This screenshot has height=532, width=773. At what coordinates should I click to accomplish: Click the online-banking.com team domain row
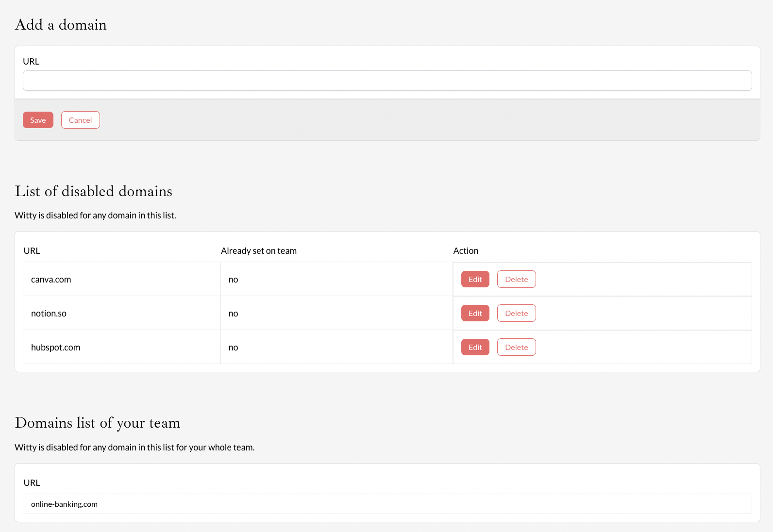(x=64, y=504)
